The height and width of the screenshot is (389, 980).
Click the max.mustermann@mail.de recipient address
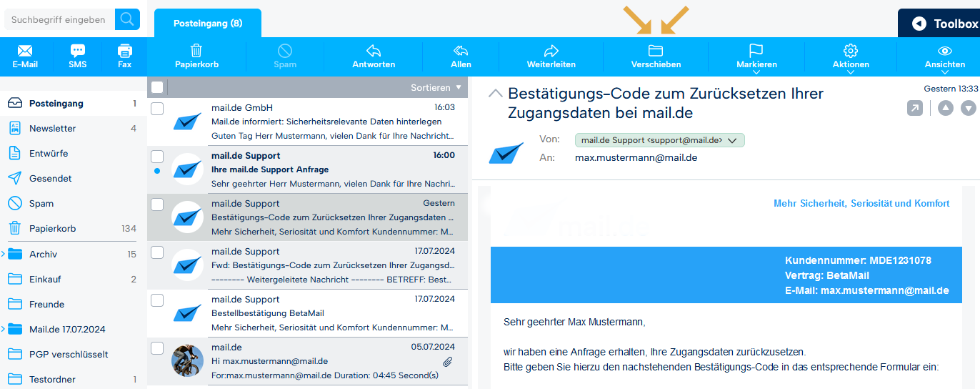coord(636,157)
